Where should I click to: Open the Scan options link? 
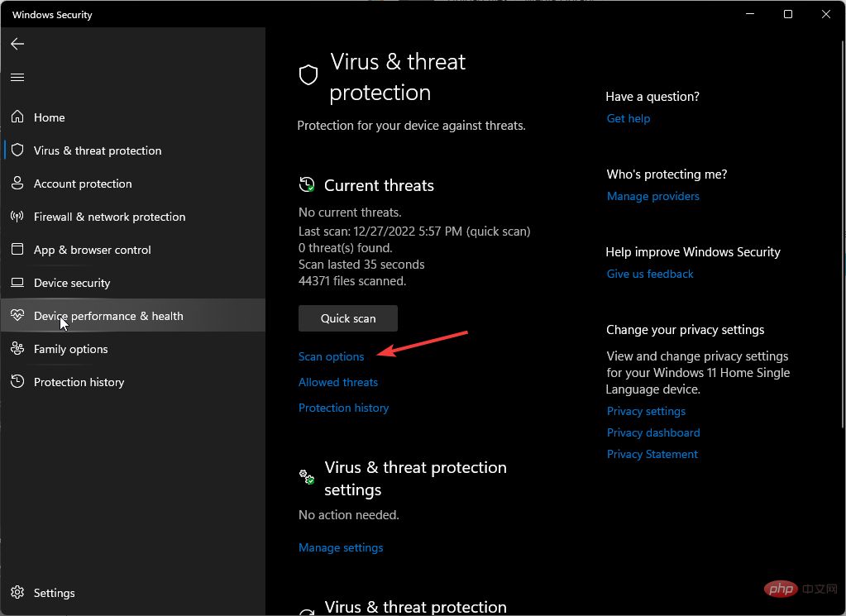[331, 356]
